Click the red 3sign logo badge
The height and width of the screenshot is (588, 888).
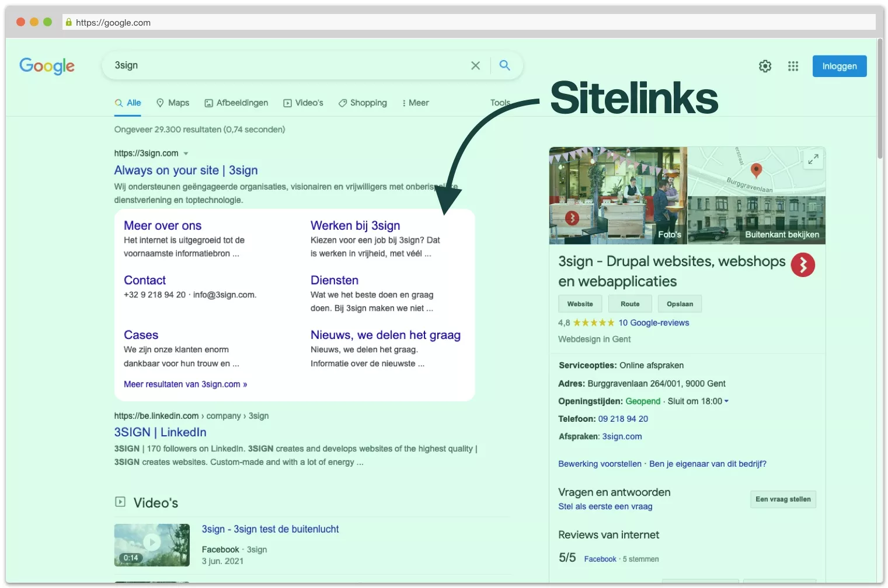[803, 265]
